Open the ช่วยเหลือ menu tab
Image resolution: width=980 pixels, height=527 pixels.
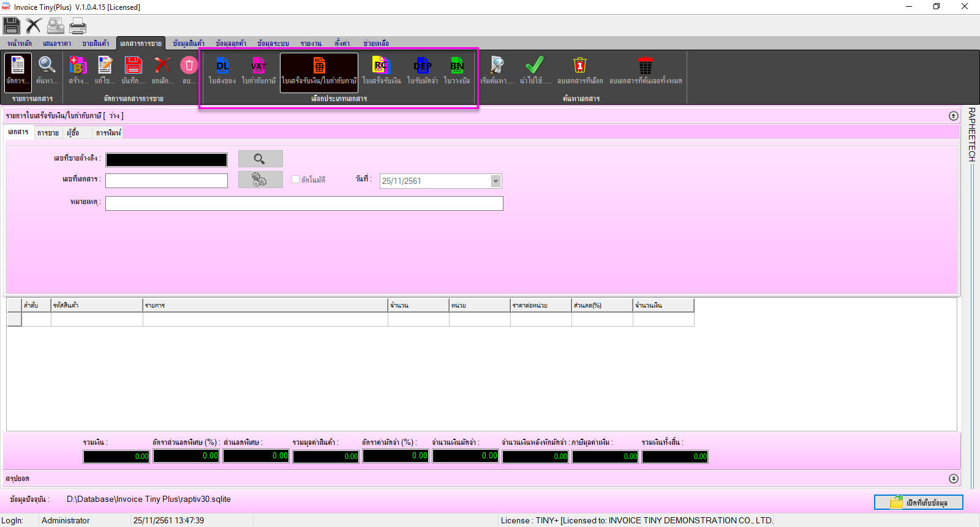(x=376, y=44)
